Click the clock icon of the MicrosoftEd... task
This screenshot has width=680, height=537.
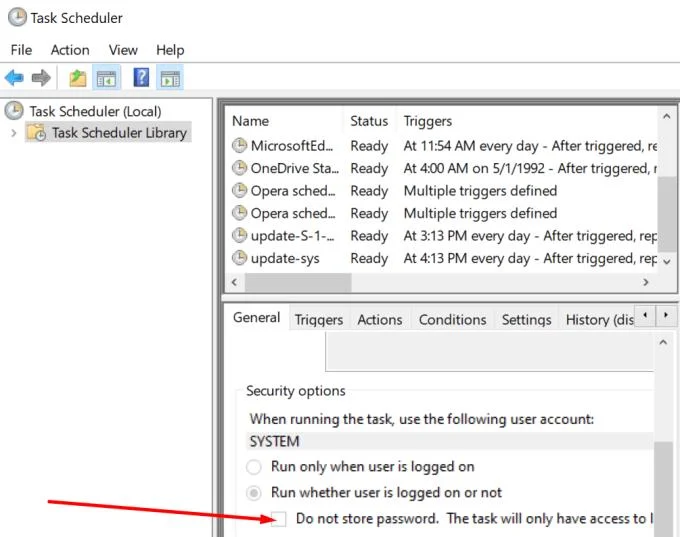(239, 145)
